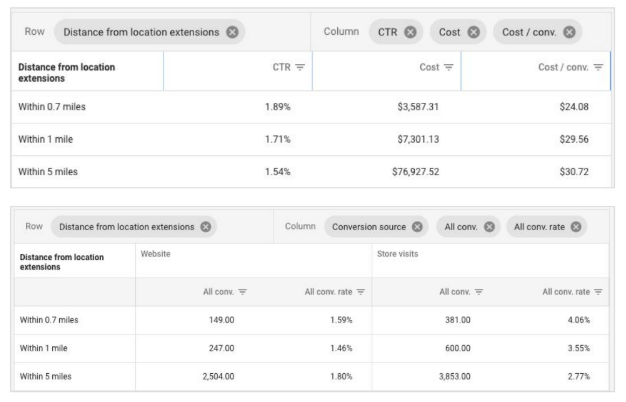Sort by Store visits All conv. icon
Screen dimensions: 626x402
pyautogui.click(x=474, y=290)
